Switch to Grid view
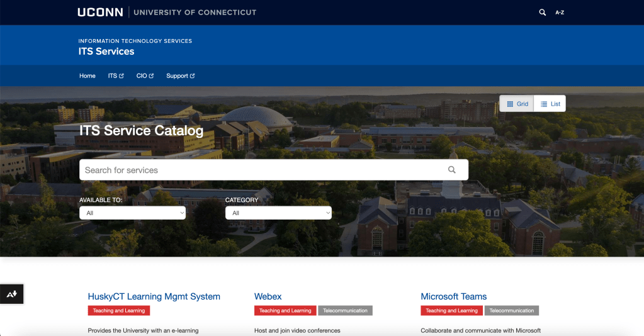This screenshot has height=336, width=644. click(x=517, y=104)
